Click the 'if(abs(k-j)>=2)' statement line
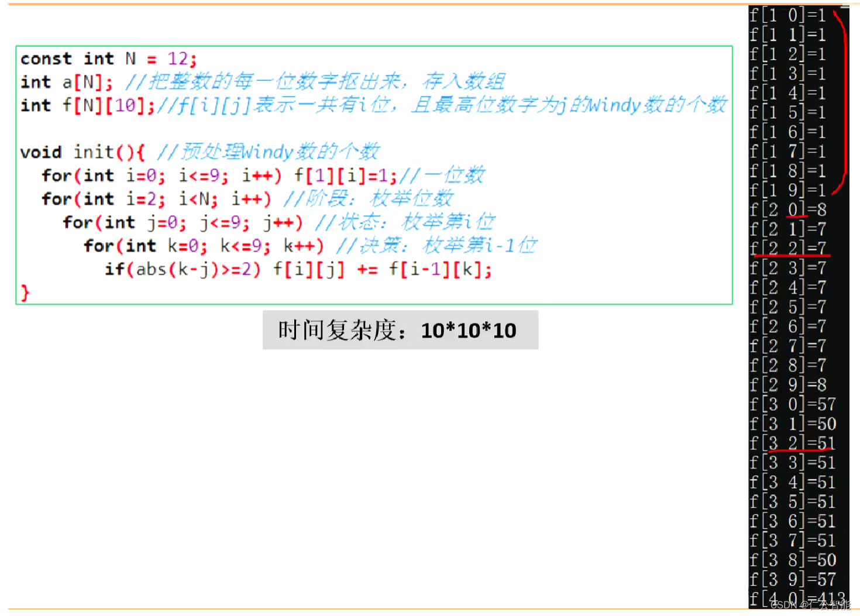Viewport: 860px width, 616px height. click(x=298, y=269)
